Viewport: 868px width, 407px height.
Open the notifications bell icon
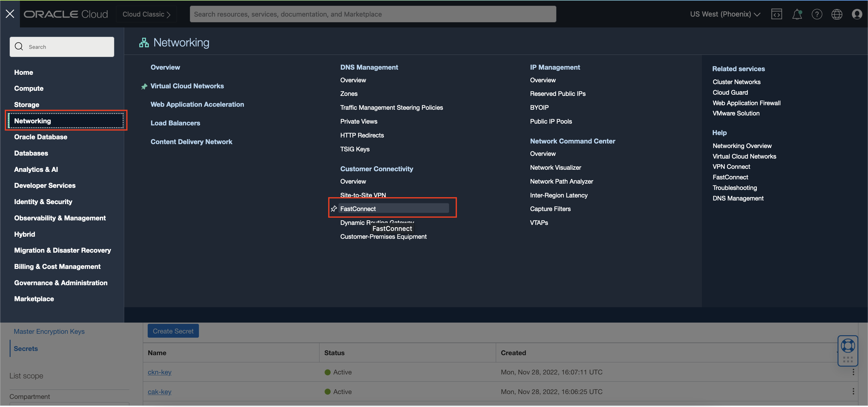(x=797, y=14)
